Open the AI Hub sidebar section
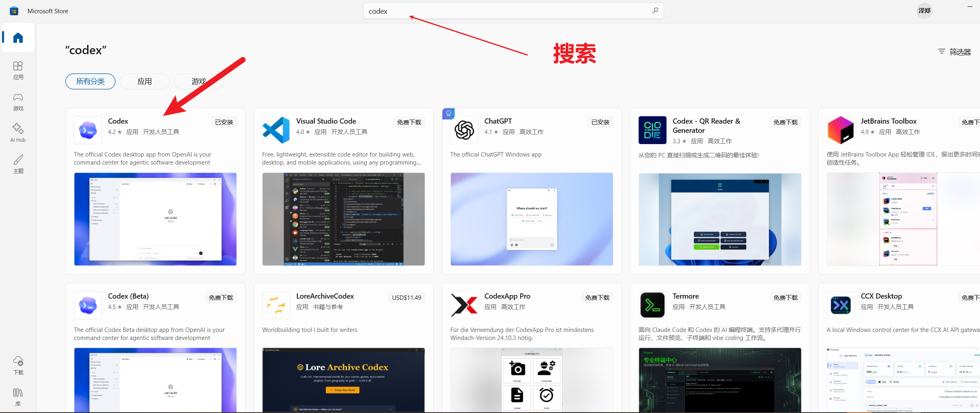Viewport: 980px width, 413px height. point(18,133)
